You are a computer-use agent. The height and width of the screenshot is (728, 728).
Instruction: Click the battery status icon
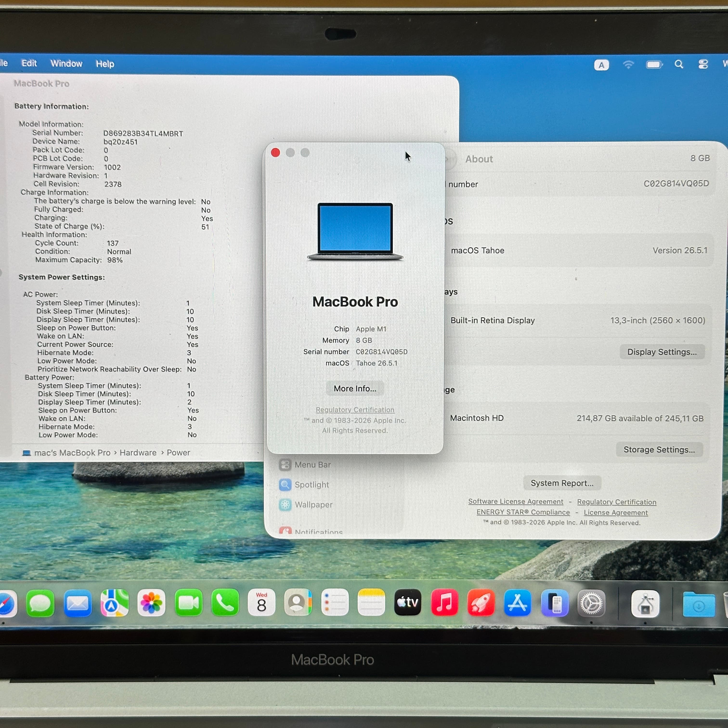[x=654, y=65]
